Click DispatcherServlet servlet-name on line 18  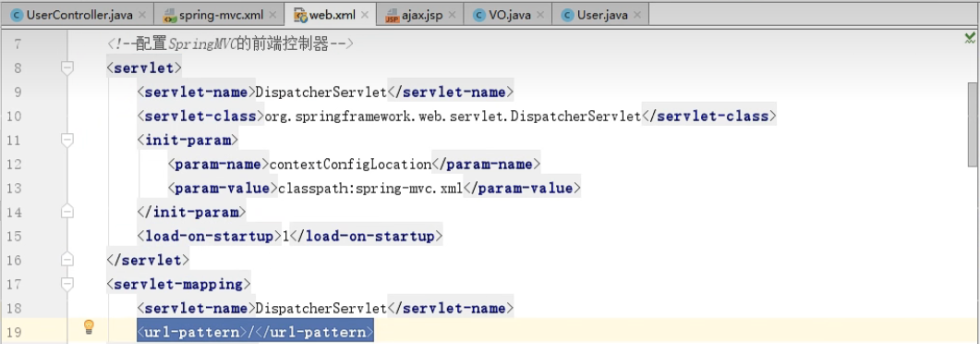point(321,308)
